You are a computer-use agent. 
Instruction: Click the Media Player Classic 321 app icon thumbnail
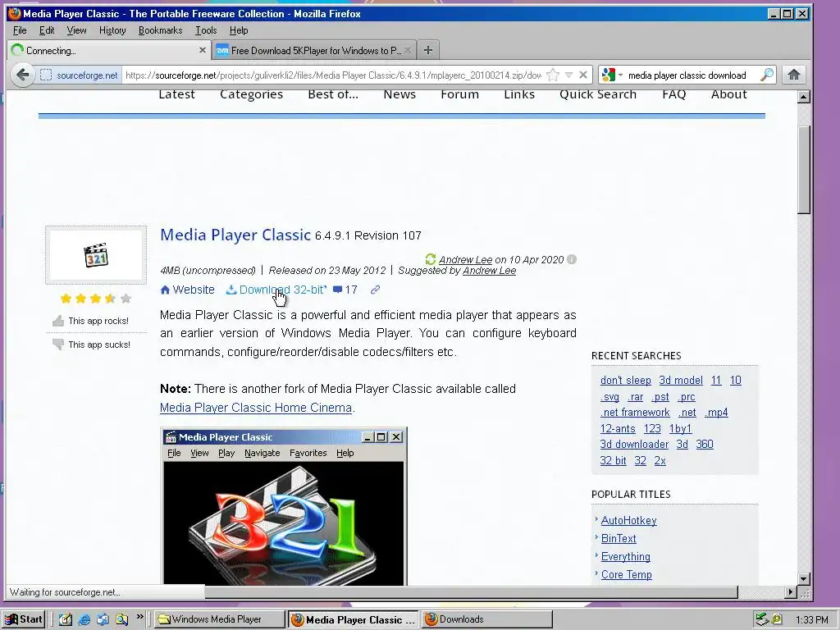point(96,255)
